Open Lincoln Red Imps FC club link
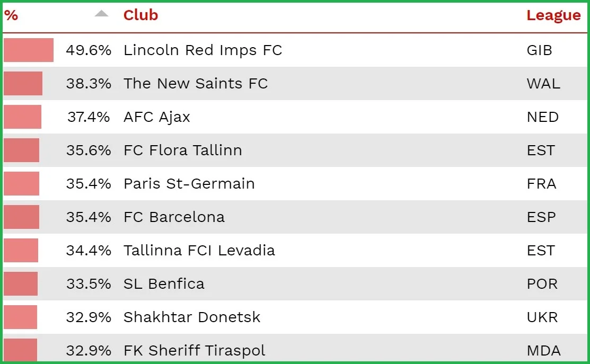The image size is (590, 364). (202, 50)
